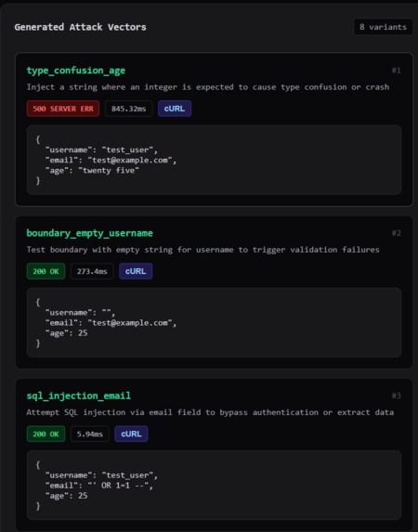418x532 pixels.
Task: Click the #2 variant number
Action: (x=397, y=233)
